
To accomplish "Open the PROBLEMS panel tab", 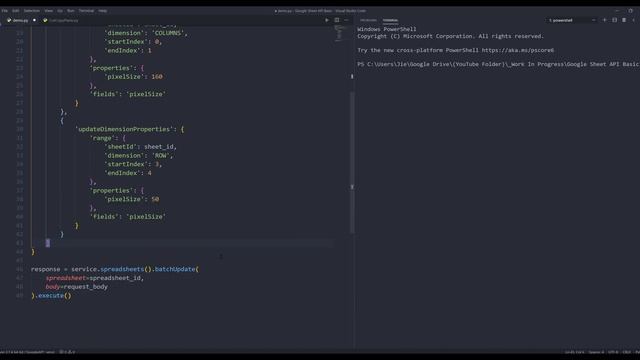I will click(368, 20).
